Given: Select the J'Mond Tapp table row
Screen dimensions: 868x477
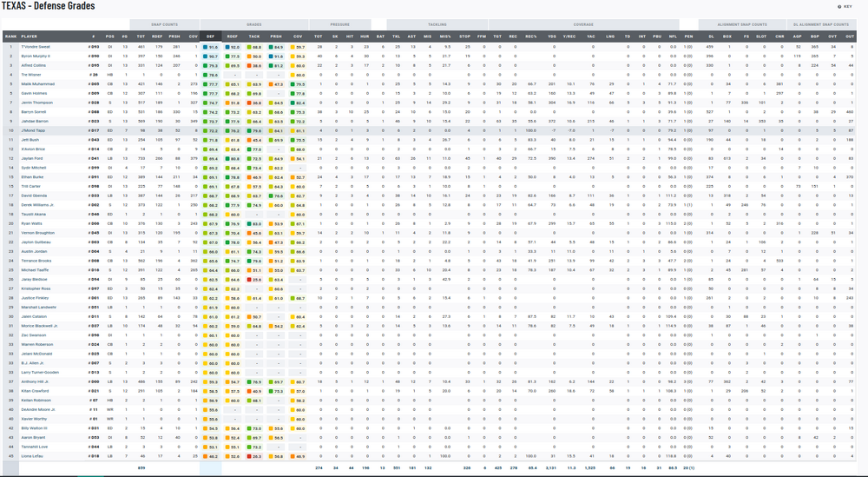Looking at the screenshot, I should (434, 130).
